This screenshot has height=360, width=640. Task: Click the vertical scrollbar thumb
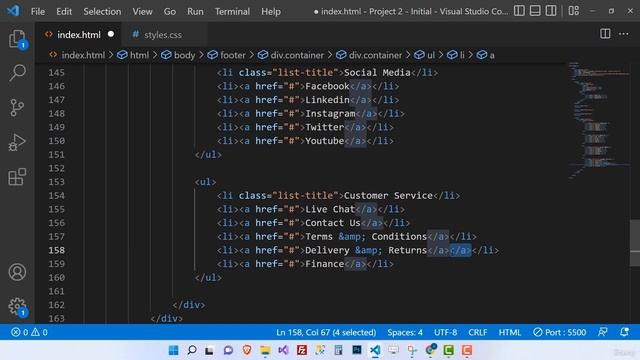635,243
